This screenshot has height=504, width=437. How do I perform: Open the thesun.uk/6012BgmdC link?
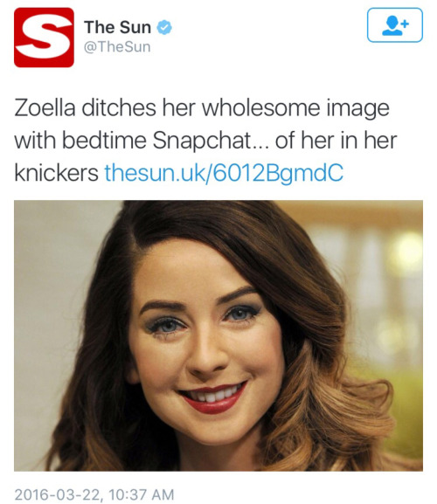pyautogui.click(x=224, y=173)
